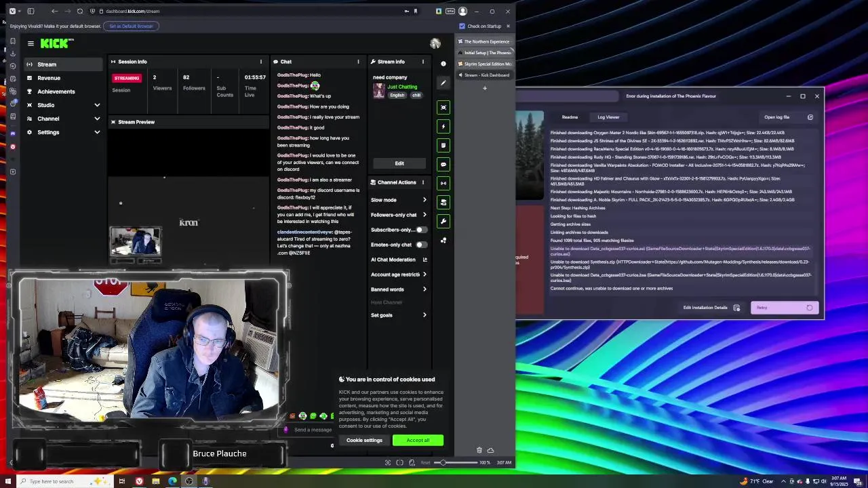Viewport: 868px width, 488px height.
Task: Accept all cookies
Action: (418, 441)
